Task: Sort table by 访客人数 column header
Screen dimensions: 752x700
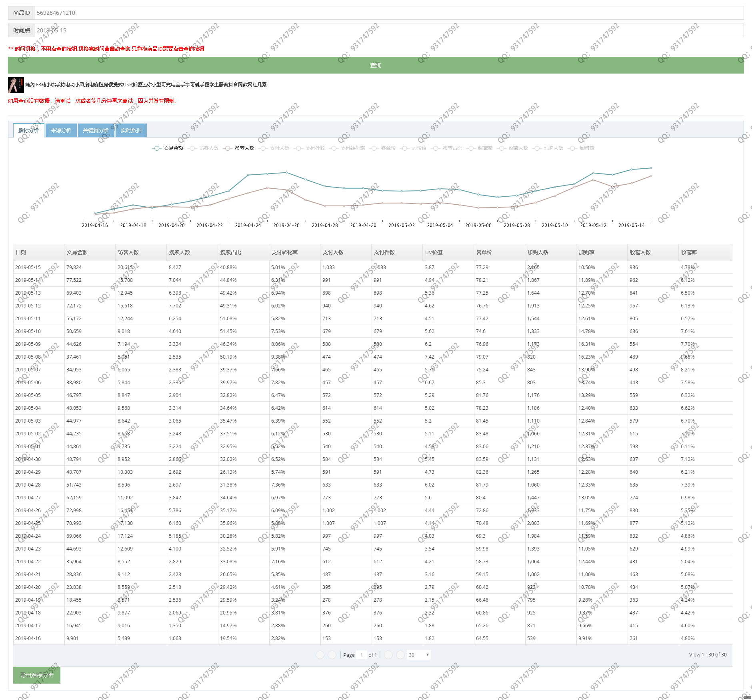Action: [x=141, y=252]
